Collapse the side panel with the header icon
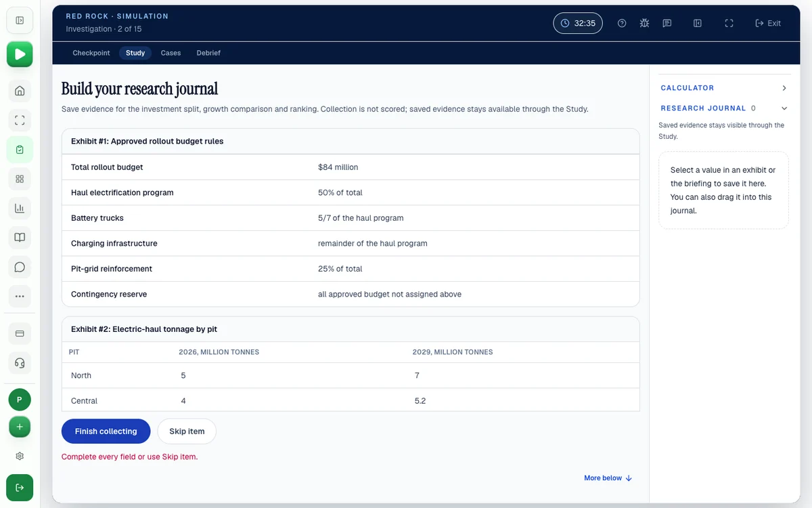Viewport: 812px width, 508px height. (x=698, y=23)
